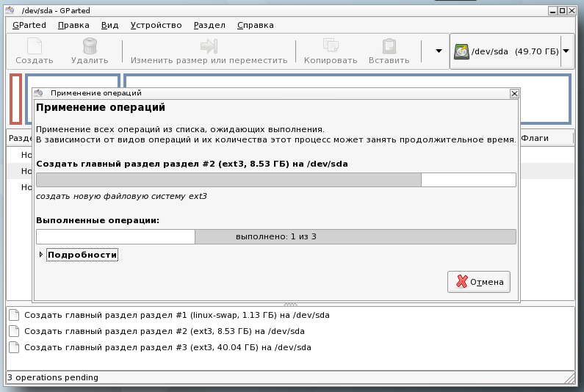Click the Отмена cancel button
Image resolution: width=584 pixels, height=392 pixels.
point(479,282)
